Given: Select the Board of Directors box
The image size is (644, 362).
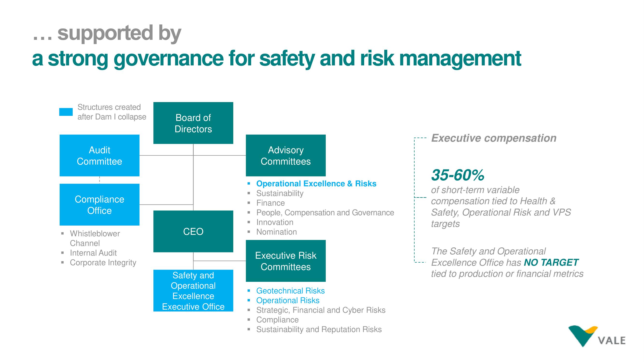Looking at the screenshot, I should click(193, 123).
